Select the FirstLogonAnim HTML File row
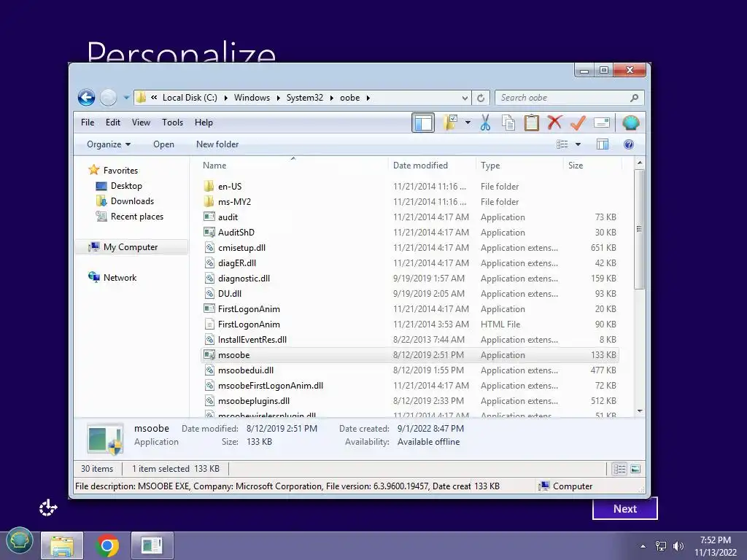 coord(410,324)
